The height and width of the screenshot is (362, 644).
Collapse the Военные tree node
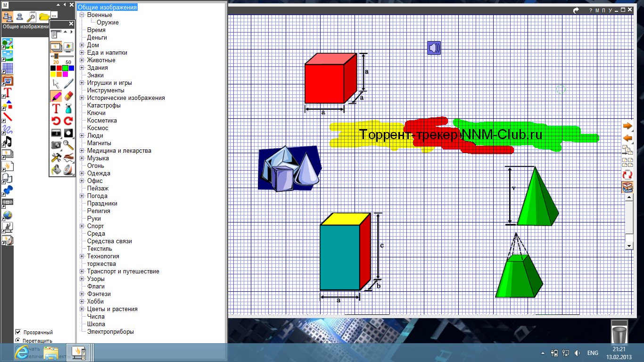(82, 15)
